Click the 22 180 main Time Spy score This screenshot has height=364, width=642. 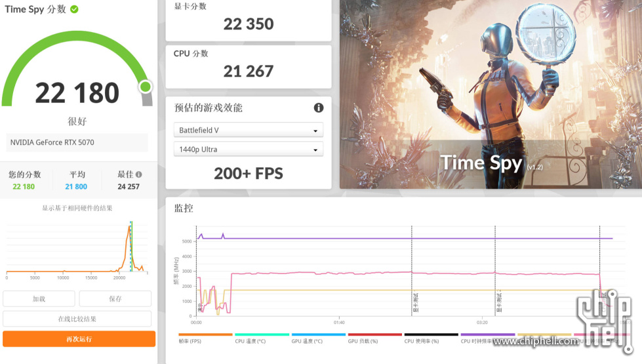tap(77, 93)
